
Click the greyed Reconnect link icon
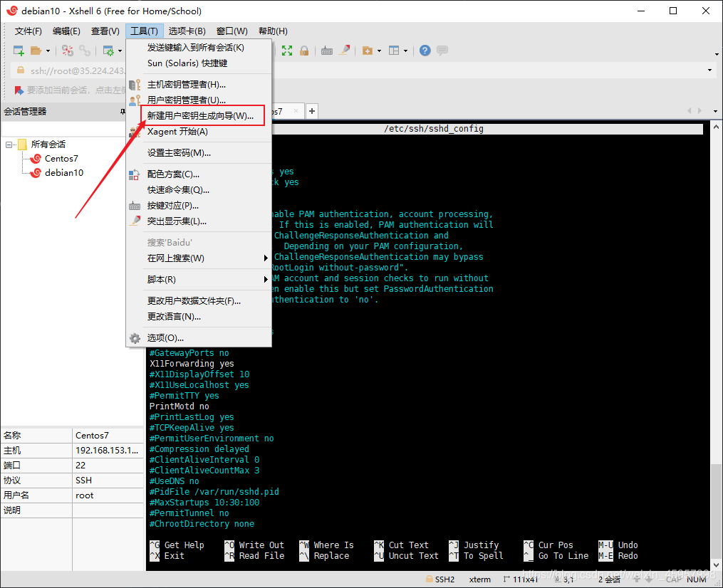coord(85,51)
